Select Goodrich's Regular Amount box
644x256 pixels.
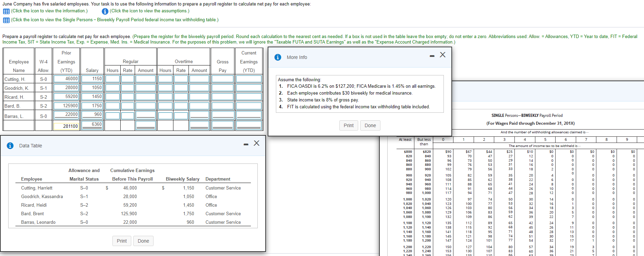pos(146,88)
